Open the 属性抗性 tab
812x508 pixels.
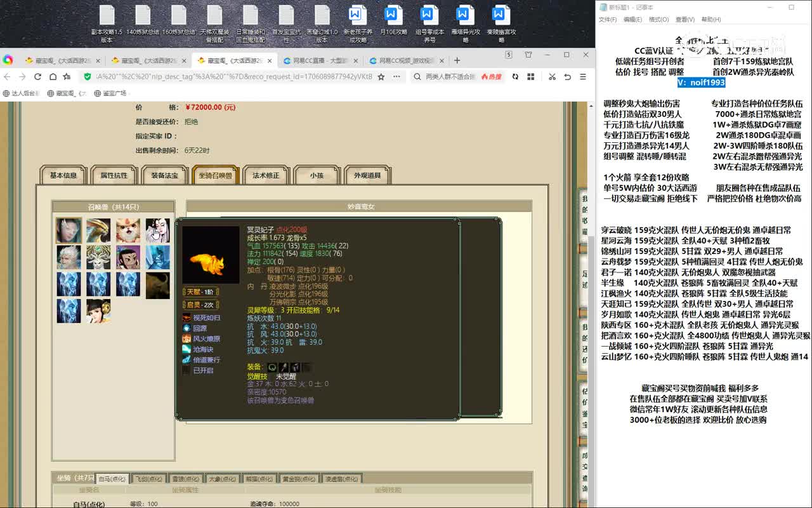coord(114,175)
